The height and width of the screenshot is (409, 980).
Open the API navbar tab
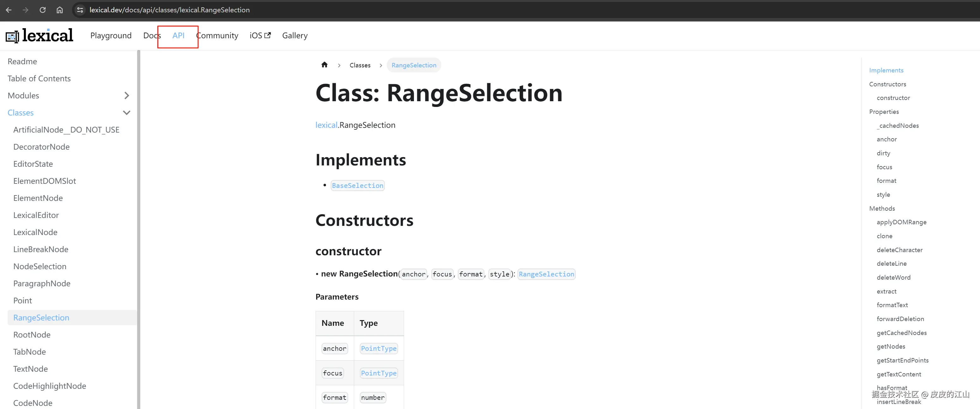coord(178,35)
